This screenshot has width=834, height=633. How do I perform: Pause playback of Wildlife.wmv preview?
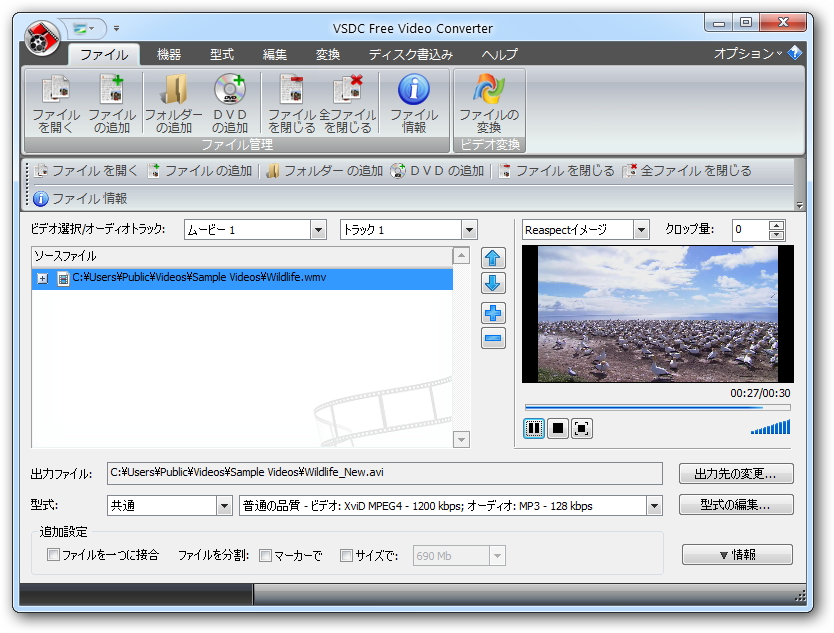[533, 428]
